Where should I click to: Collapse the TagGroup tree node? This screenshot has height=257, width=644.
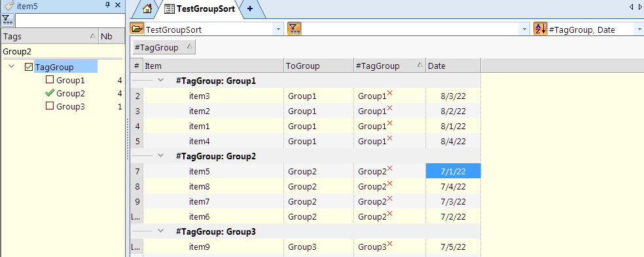11,67
